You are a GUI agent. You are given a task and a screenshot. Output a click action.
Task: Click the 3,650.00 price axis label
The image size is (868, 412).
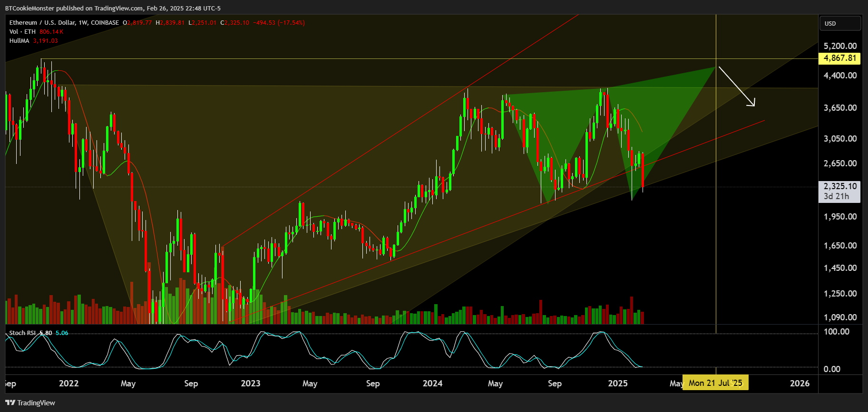point(840,108)
